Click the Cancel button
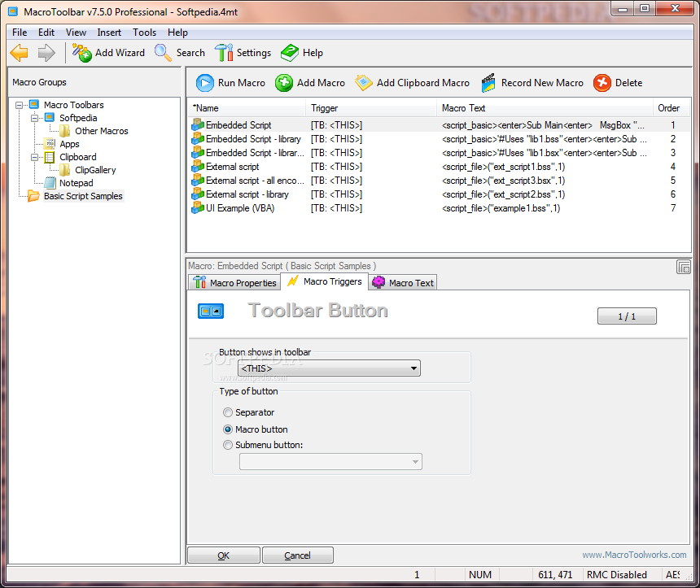This screenshot has width=700, height=588. click(298, 555)
